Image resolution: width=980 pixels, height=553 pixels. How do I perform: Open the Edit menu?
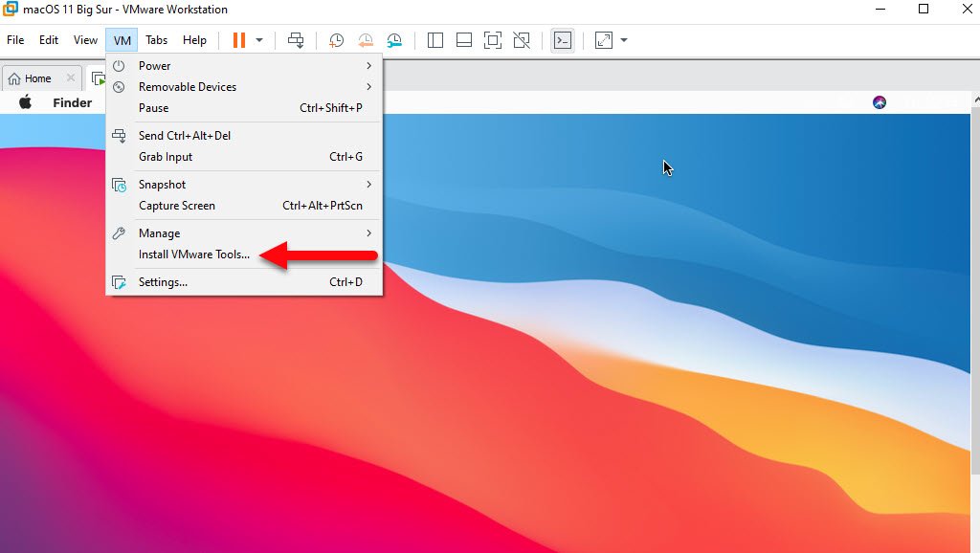click(48, 40)
